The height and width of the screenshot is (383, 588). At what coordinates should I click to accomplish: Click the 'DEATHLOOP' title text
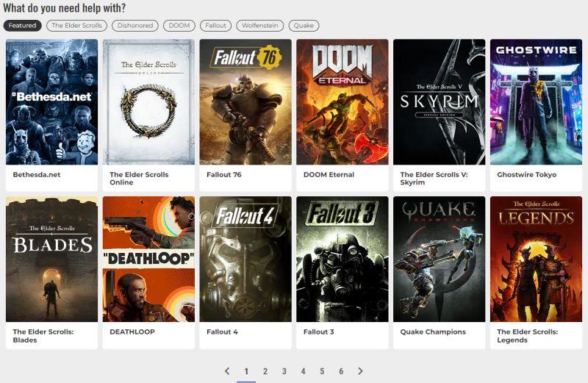pyautogui.click(x=132, y=332)
